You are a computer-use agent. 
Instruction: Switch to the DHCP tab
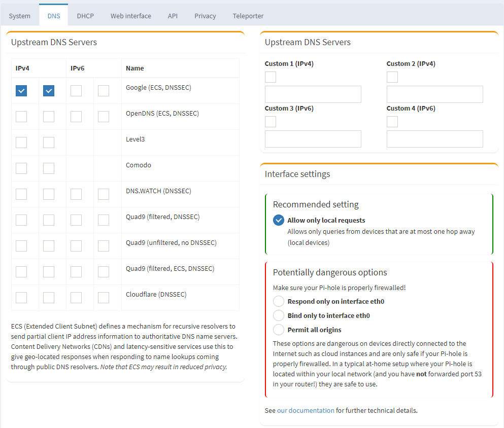[85, 16]
